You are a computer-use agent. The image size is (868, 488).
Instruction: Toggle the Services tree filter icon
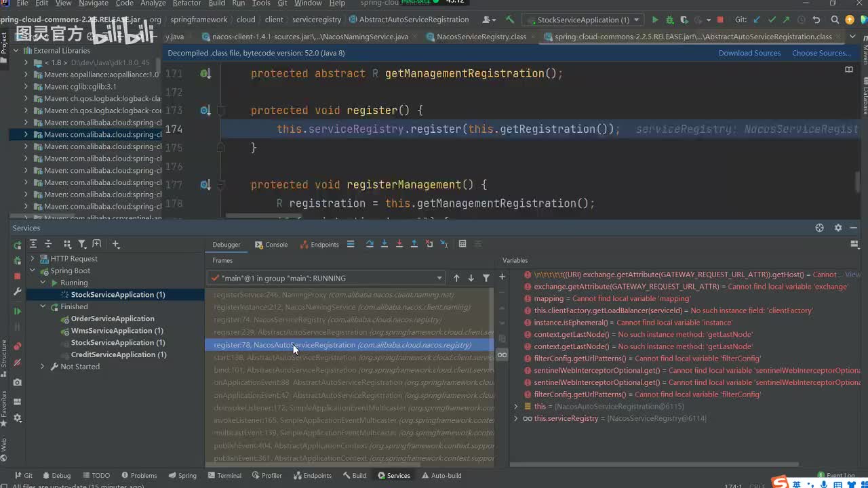(82, 244)
